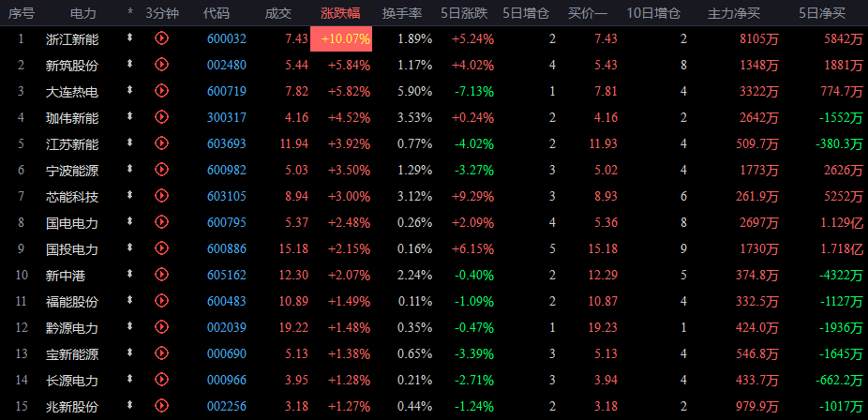Click the highlighted +10.07% cell
The height and width of the screenshot is (420, 868).
click(341, 38)
